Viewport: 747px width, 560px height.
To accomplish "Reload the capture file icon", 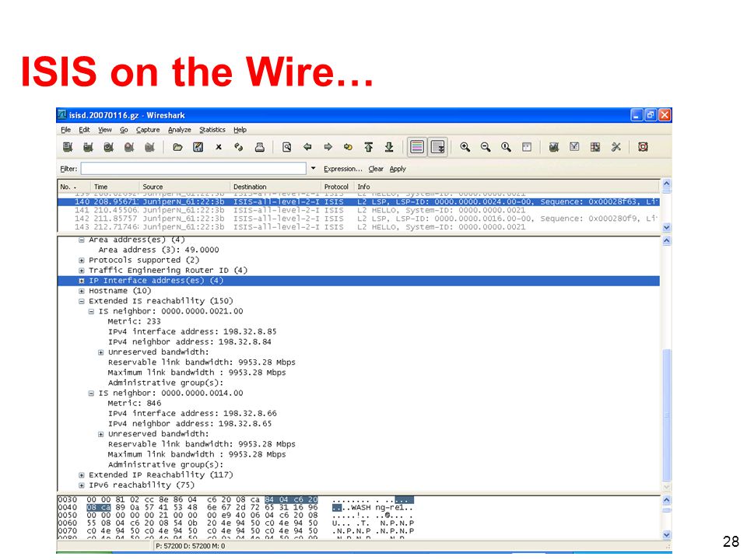I will click(x=239, y=147).
